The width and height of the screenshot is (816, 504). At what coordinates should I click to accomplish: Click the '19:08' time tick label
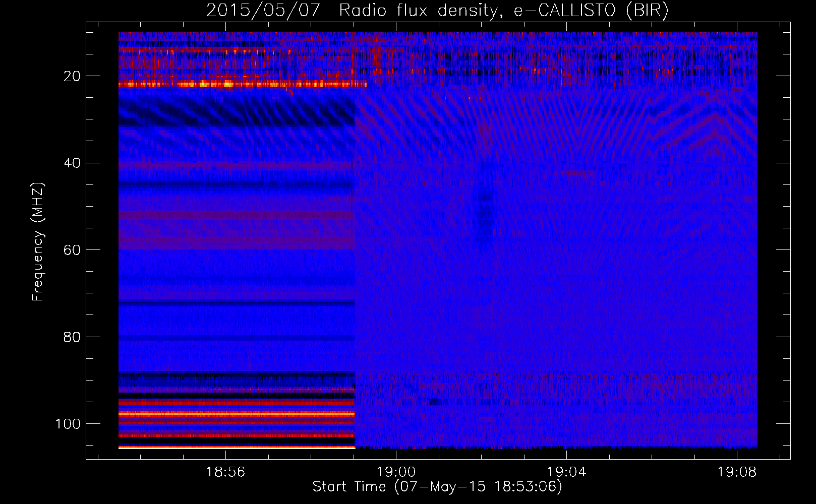click(737, 472)
